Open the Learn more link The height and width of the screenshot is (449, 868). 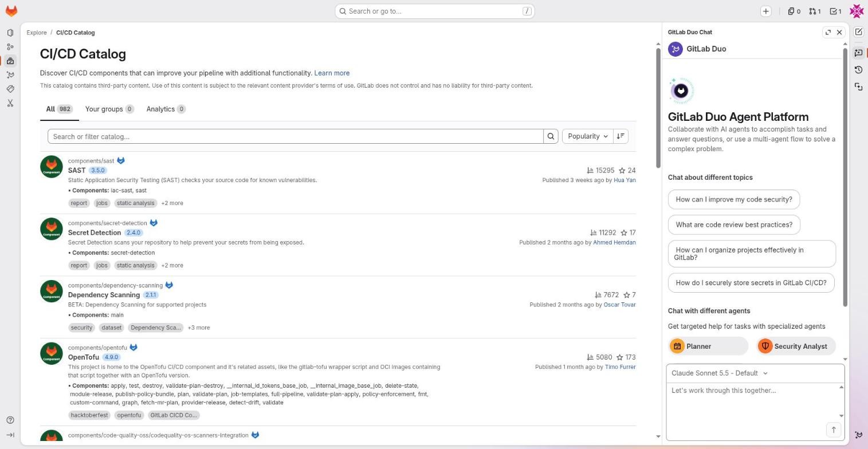point(332,73)
